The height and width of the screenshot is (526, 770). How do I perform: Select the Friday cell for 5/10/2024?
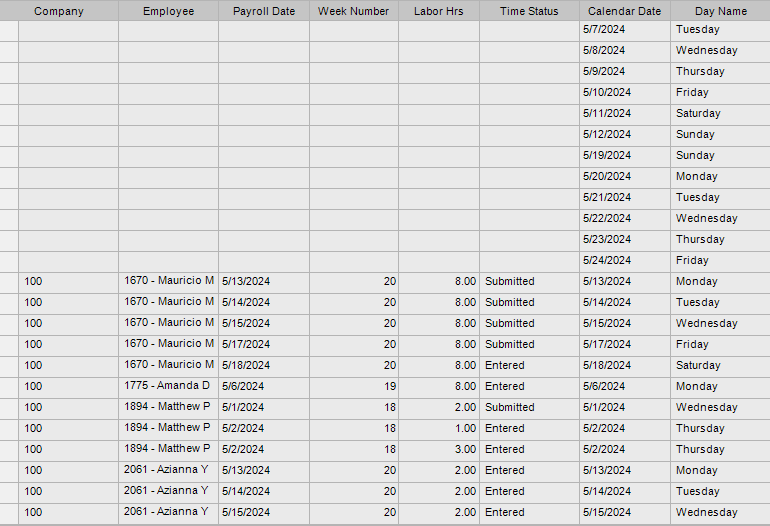pos(720,92)
